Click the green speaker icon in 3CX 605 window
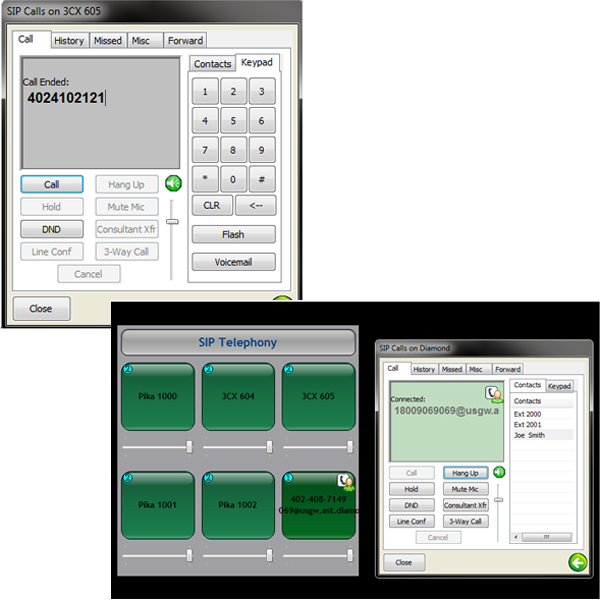 (x=173, y=183)
